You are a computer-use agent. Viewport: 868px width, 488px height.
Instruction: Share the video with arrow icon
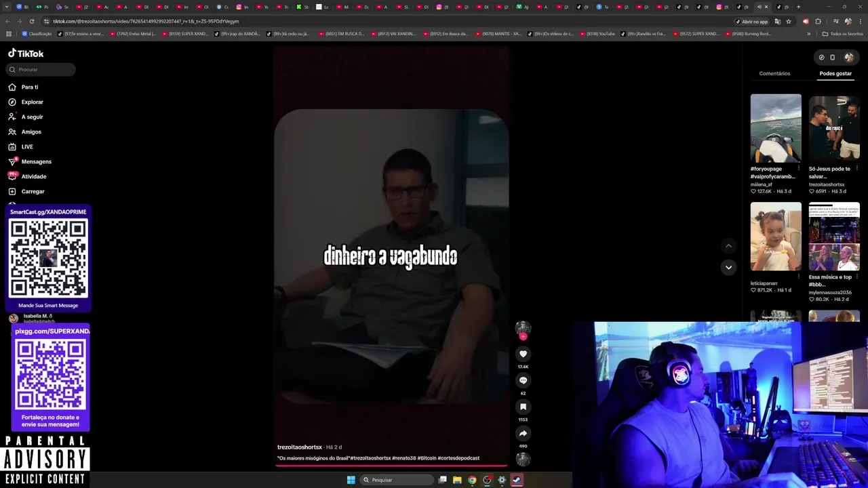(x=523, y=433)
